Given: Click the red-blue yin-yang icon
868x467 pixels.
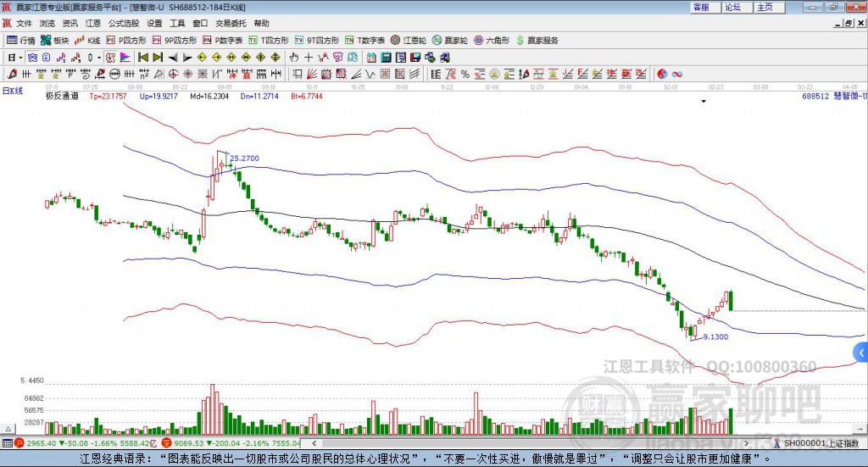Looking at the screenshot, I should click(662, 74).
